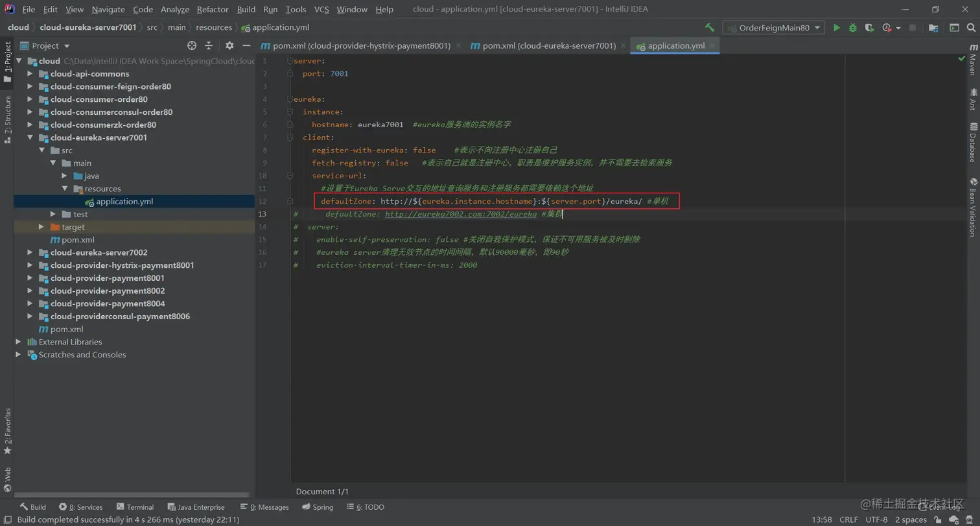Screen dimensions: 980x526
Task: Open Project panel gear settings
Action: 229,45
